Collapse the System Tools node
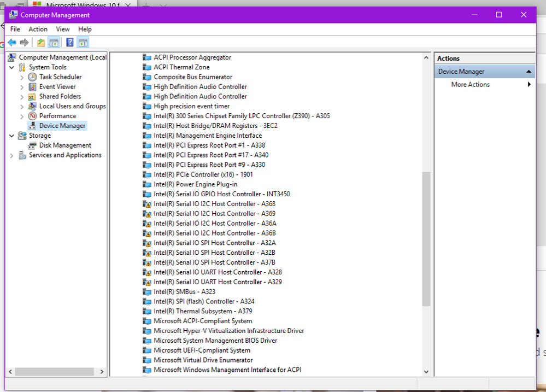 click(x=12, y=67)
